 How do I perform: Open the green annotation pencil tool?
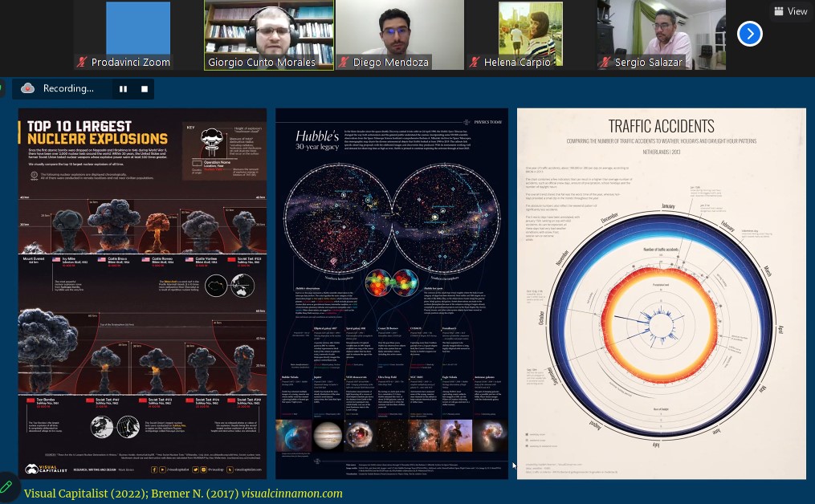pyautogui.click(x=6, y=486)
